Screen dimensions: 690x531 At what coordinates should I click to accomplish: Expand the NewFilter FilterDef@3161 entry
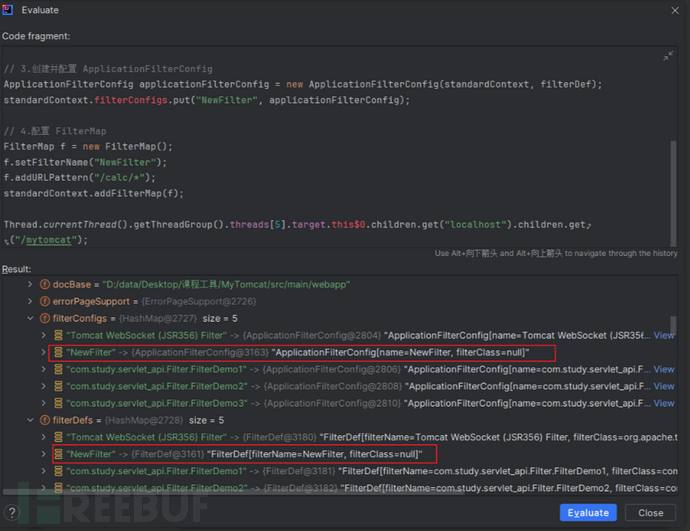tap(42, 454)
